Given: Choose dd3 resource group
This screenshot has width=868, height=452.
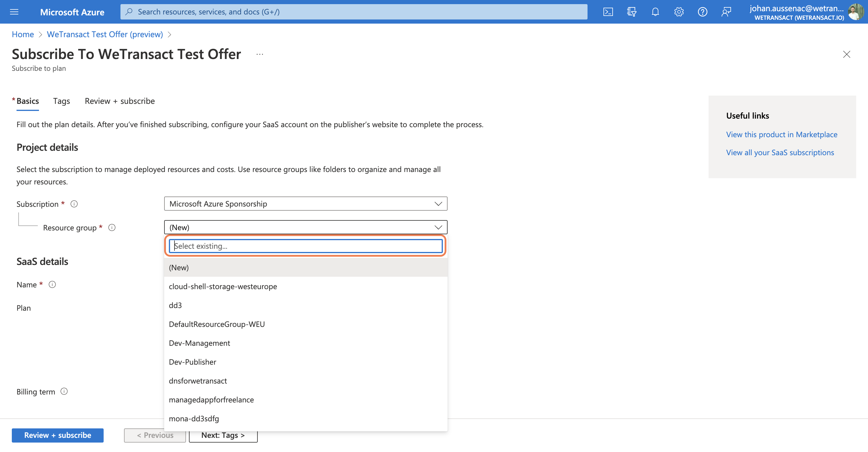Looking at the screenshot, I should [x=306, y=305].
